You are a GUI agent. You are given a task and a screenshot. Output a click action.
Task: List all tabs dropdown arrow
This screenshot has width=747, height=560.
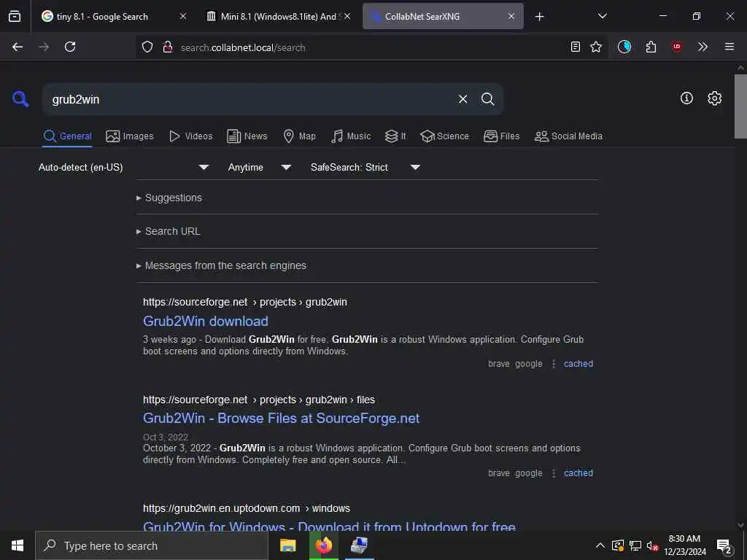pos(602,16)
